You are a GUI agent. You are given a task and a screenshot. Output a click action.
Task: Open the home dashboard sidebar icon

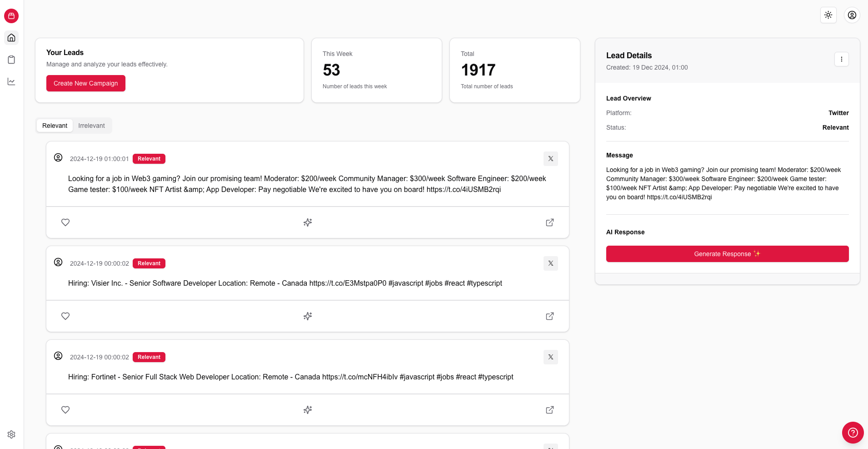pyautogui.click(x=11, y=38)
